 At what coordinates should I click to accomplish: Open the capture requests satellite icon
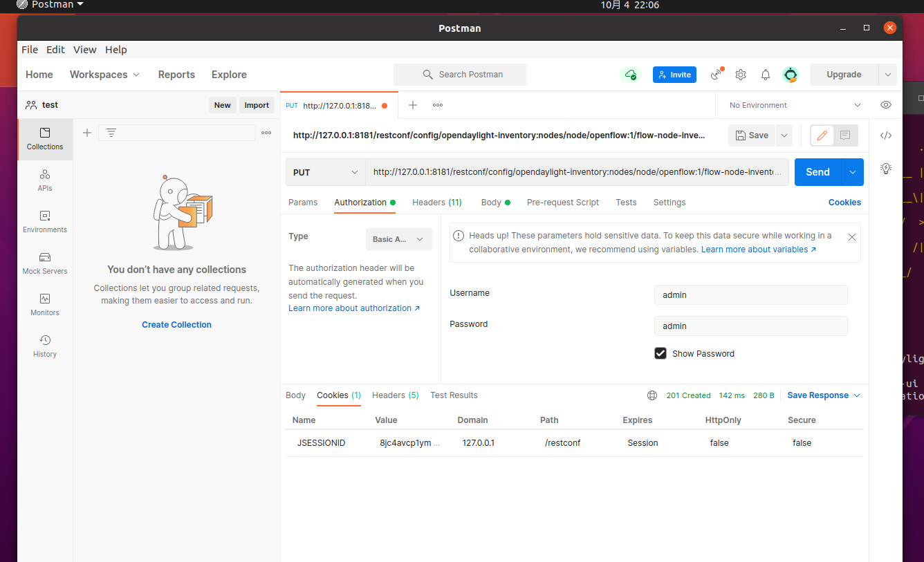pyautogui.click(x=717, y=75)
